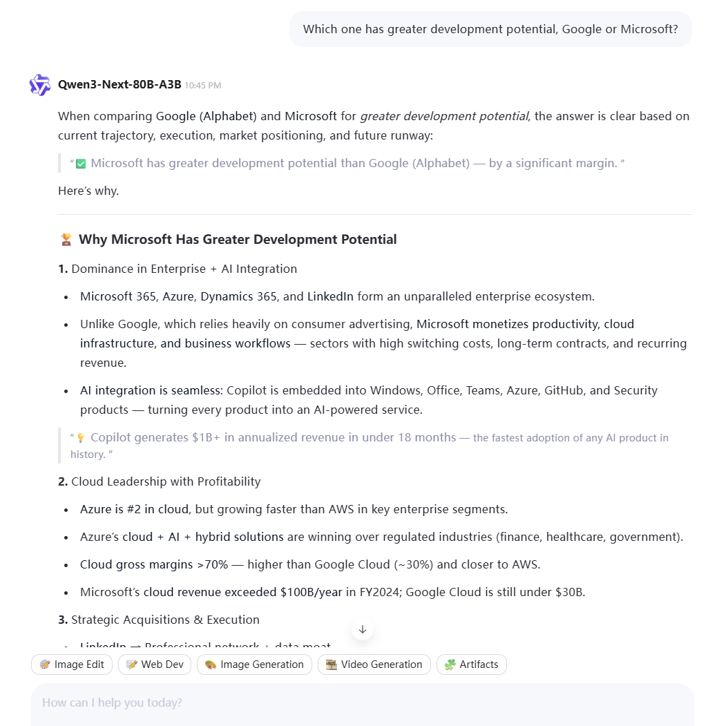Click the lightbulb emoji in the Copilot quote
The height and width of the screenshot is (726, 728).
click(x=81, y=438)
